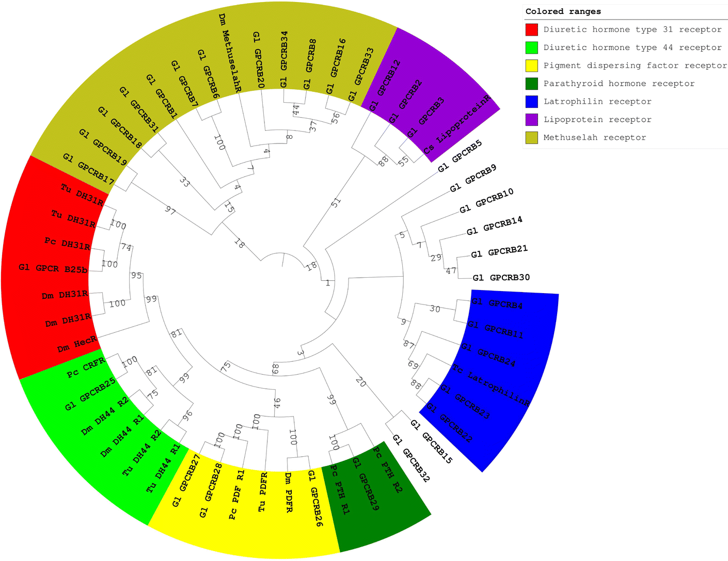Viewport: 728px width, 561px height.
Task: Click the 'Gl GPCRB4' leaf label
Action: coord(498,302)
